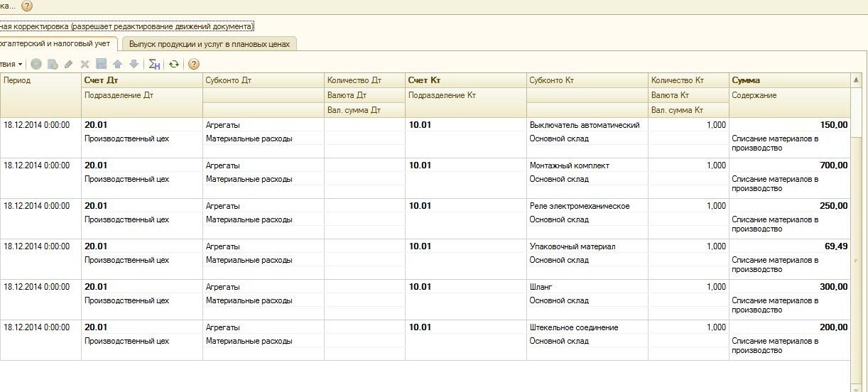The width and height of the screenshot is (868, 392).
Task: Open the Действия dropdown menu
Action: click(x=11, y=64)
